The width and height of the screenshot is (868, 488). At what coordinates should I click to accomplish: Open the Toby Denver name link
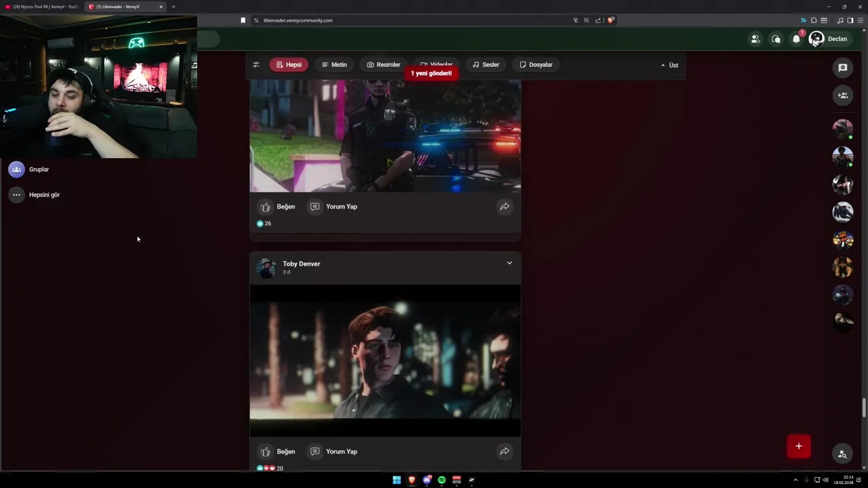(x=301, y=264)
